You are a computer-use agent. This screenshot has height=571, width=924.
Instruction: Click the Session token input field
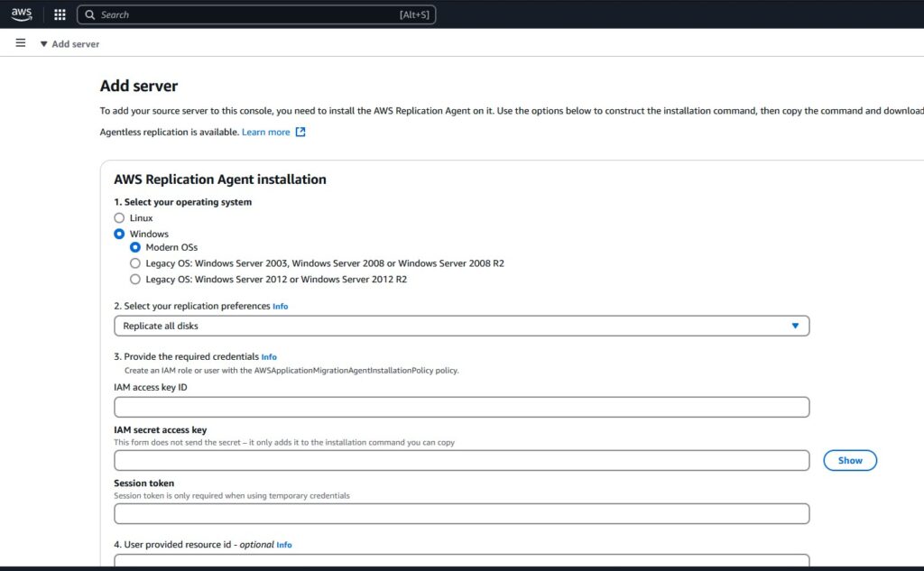pos(461,514)
